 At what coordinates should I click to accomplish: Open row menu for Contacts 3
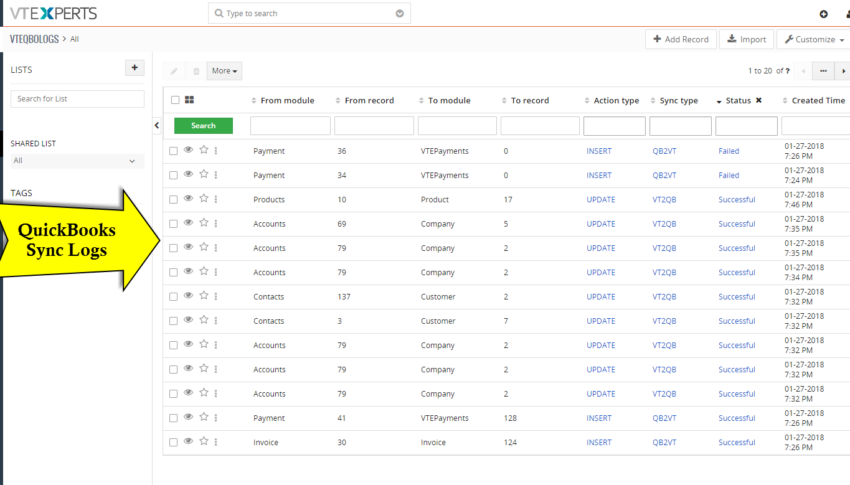[216, 321]
